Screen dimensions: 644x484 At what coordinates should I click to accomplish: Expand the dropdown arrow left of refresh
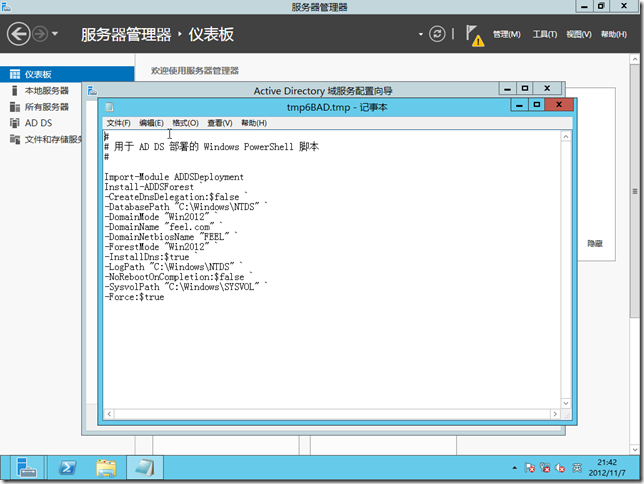click(421, 34)
